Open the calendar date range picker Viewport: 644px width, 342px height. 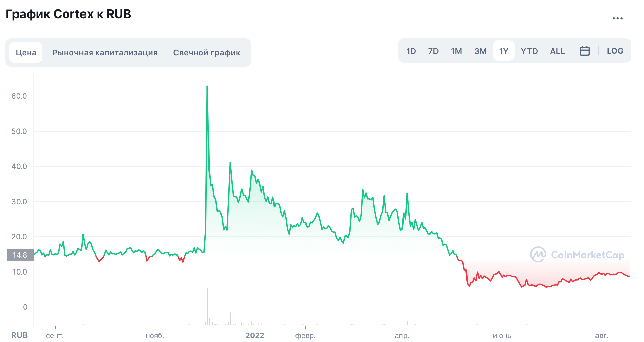tap(584, 51)
